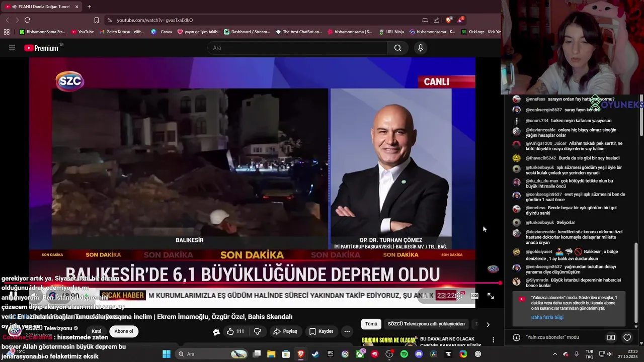This screenshot has width=644, height=362.
Task: Enter fullscreen video mode
Action: pos(491,296)
